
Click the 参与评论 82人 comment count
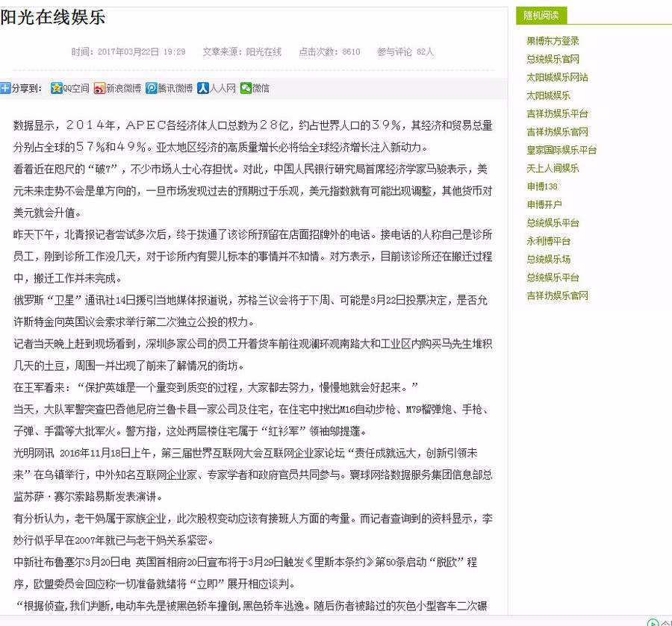coord(403,51)
